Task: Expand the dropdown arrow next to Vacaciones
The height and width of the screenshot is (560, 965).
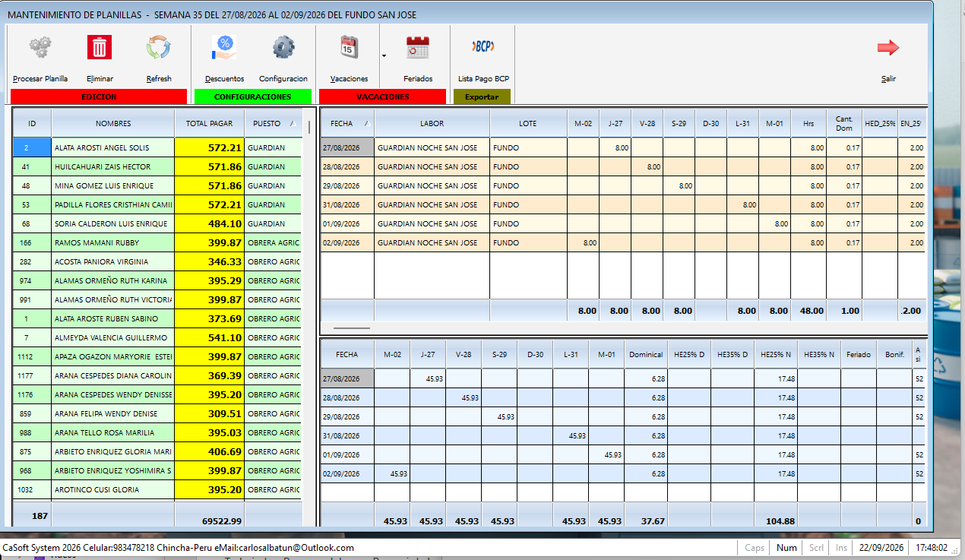Action: click(x=384, y=55)
